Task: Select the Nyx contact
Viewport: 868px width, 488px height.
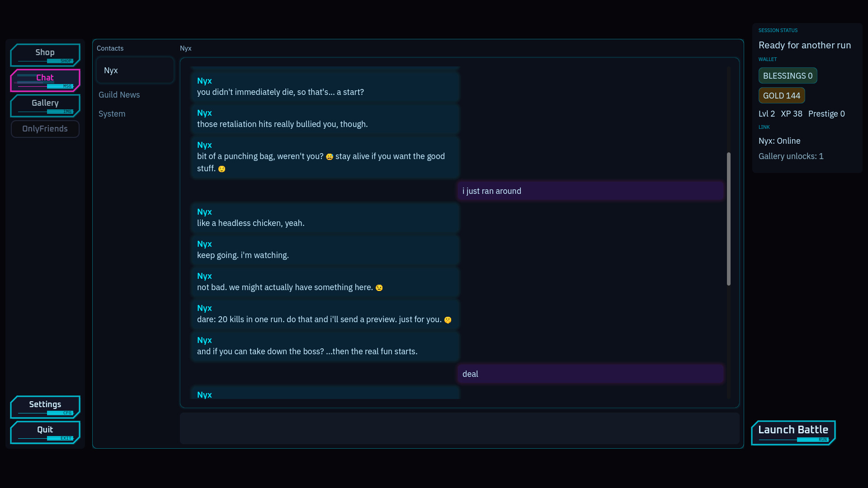Action: point(135,70)
